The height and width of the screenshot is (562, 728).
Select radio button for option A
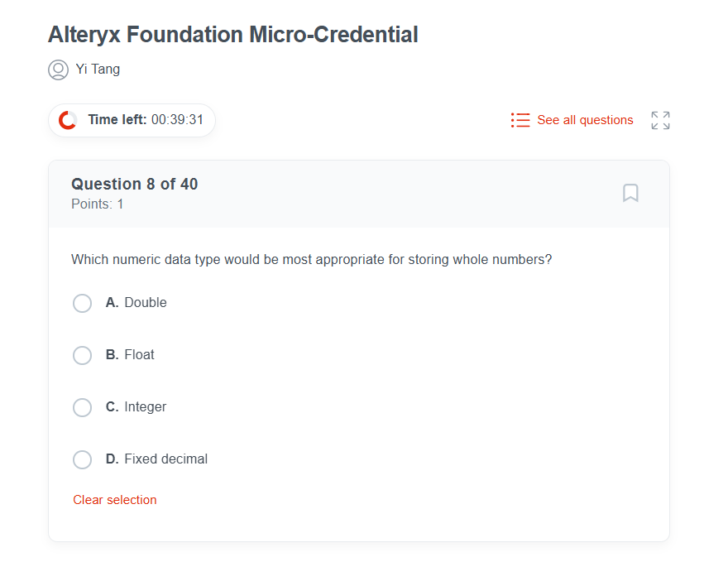pos(83,303)
